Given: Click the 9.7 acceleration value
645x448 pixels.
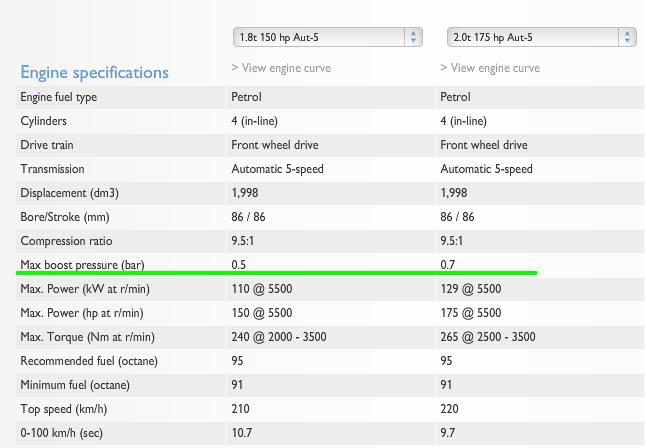Looking at the screenshot, I should tap(448, 433).
